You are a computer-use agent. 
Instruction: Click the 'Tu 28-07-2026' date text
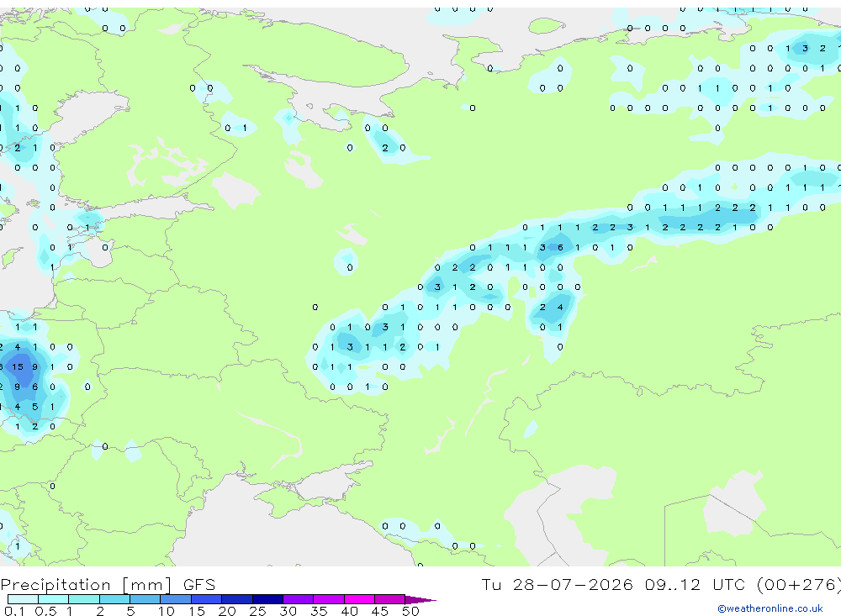557,584
